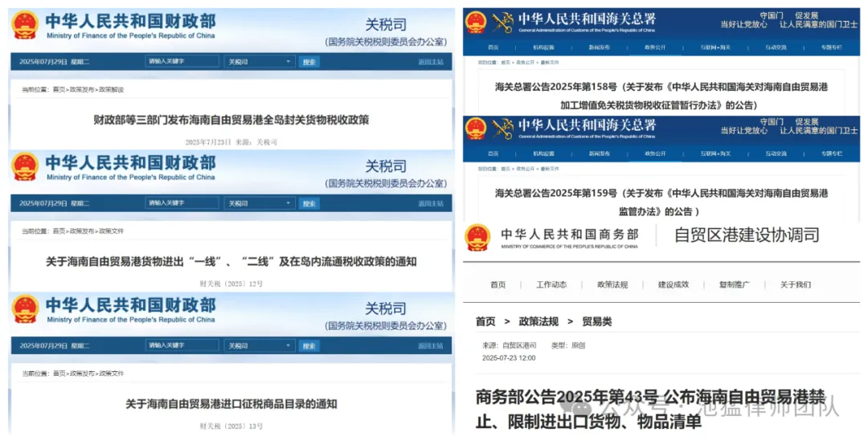Open 政务公开 in the customs menu above announcement No. 158

(655, 47)
